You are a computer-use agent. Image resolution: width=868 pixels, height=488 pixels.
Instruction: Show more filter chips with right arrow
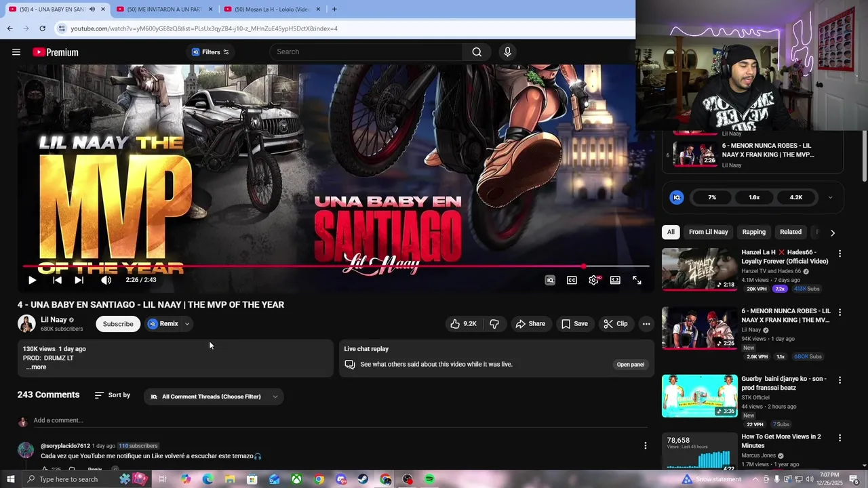[833, 232]
